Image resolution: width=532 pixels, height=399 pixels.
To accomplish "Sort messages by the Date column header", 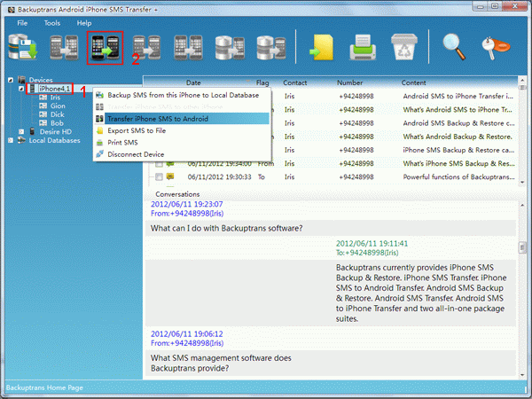I will click(x=193, y=82).
